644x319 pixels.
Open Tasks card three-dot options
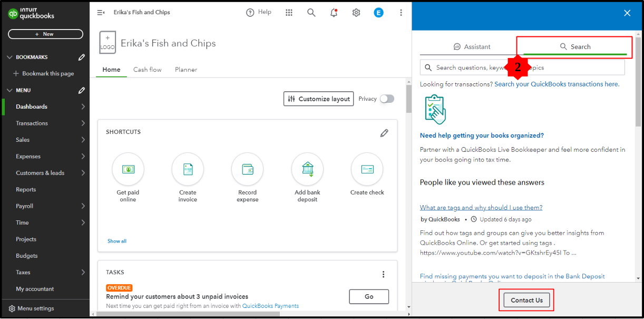point(383,274)
